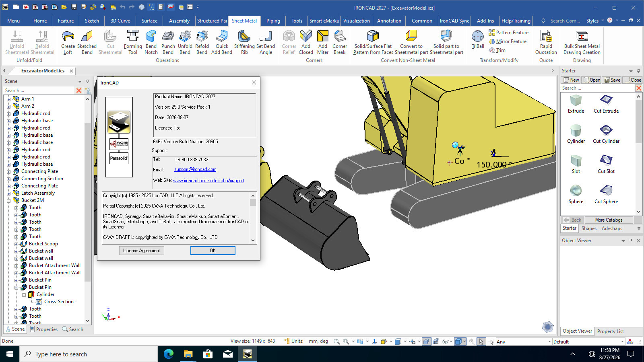The image size is (644, 362).
Task: Click the Windows Start button
Action: (x=10, y=354)
